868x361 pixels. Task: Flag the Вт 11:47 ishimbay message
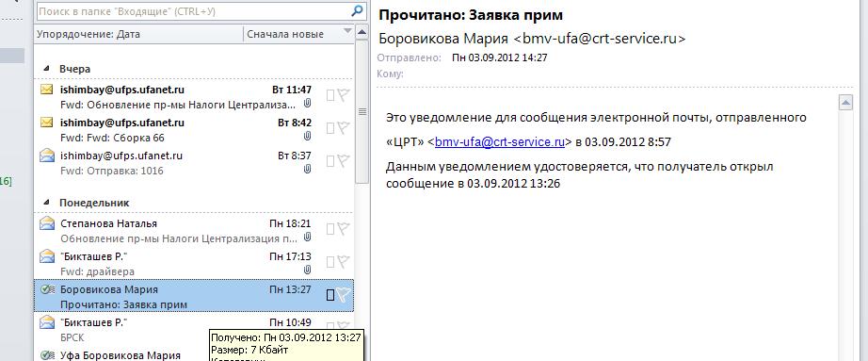[x=344, y=96]
